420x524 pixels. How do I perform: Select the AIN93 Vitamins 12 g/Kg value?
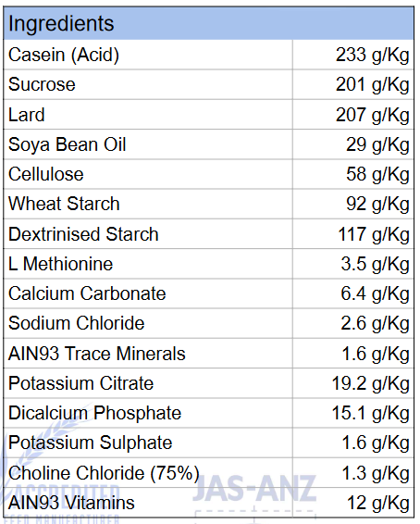tap(378, 503)
